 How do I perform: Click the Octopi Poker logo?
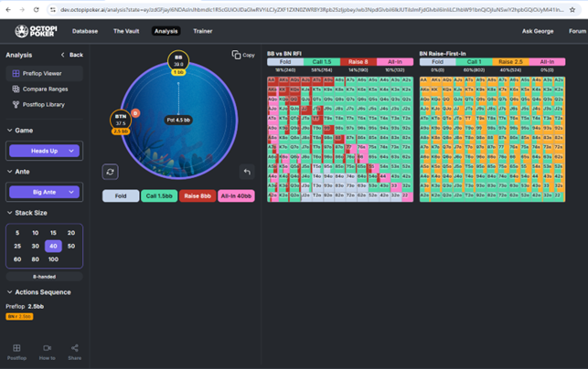coord(35,31)
